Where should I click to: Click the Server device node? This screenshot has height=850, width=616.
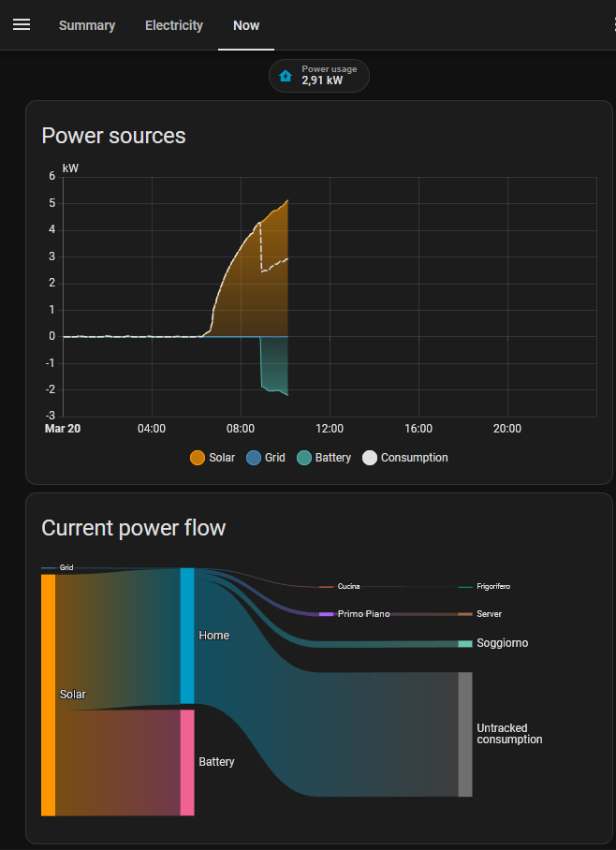[465, 614]
